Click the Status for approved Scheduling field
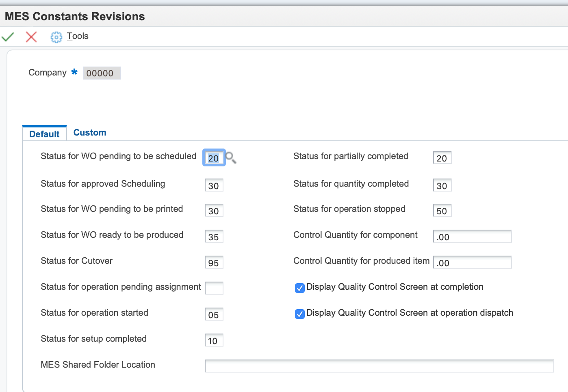The height and width of the screenshot is (392, 568). click(214, 185)
